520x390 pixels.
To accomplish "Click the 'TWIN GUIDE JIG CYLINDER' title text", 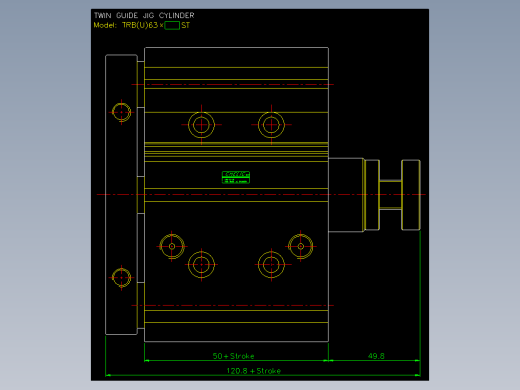I will pyautogui.click(x=144, y=15).
